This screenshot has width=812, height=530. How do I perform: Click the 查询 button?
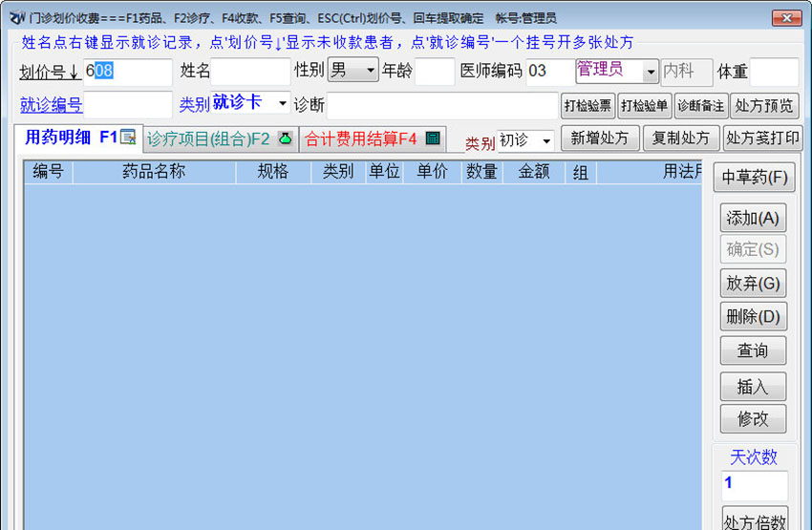pyautogui.click(x=753, y=350)
